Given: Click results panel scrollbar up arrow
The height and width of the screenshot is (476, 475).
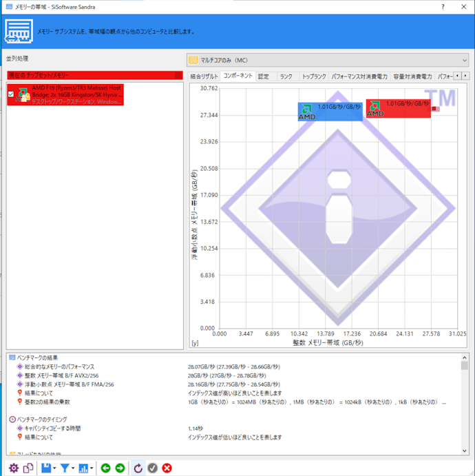Looking at the screenshot, I should tap(465, 358).
